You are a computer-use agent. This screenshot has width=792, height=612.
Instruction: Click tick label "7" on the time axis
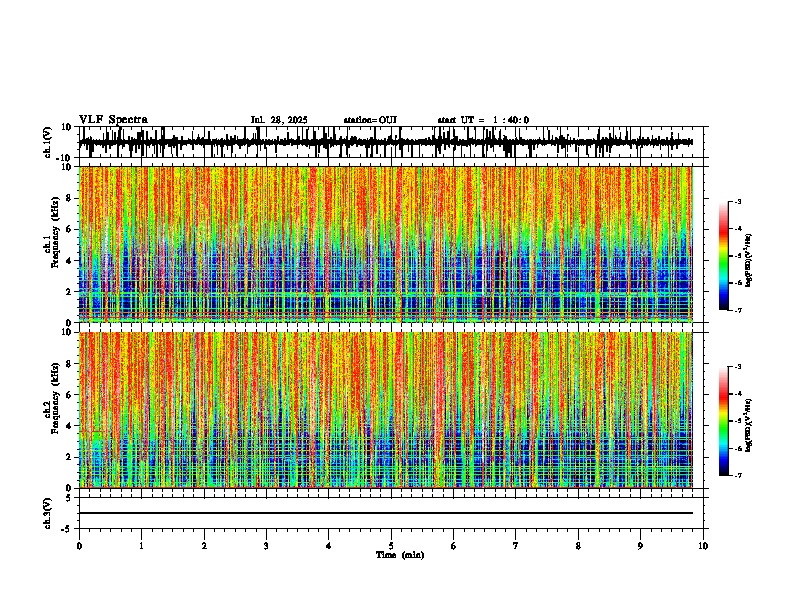point(516,546)
